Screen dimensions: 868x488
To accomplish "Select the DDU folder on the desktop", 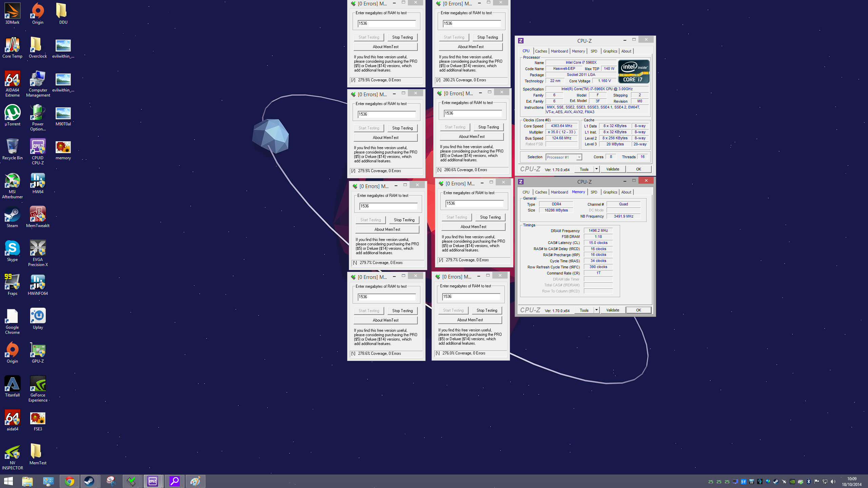I will [63, 14].
